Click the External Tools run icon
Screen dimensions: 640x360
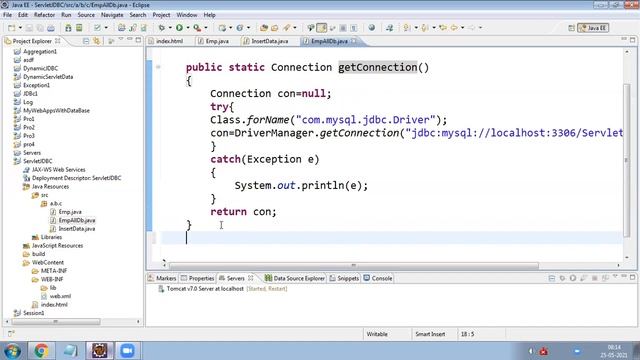(197, 28)
